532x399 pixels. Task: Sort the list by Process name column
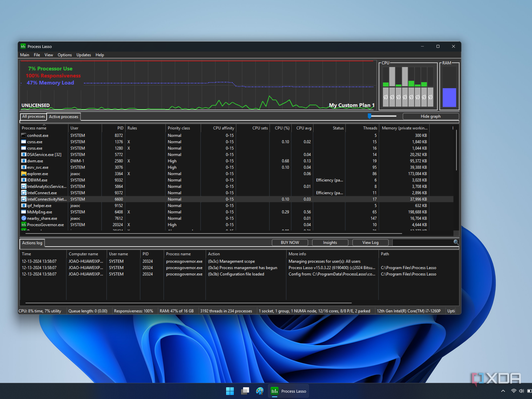pyautogui.click(x=34, y=128)
